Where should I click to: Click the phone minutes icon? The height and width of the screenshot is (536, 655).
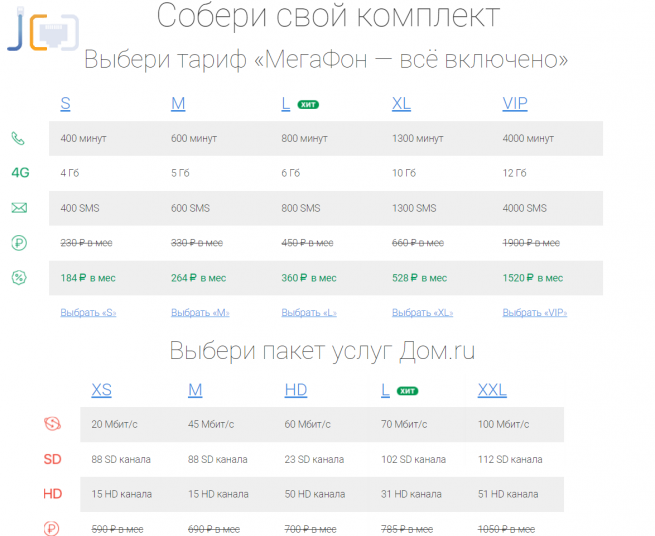point(19,138)
